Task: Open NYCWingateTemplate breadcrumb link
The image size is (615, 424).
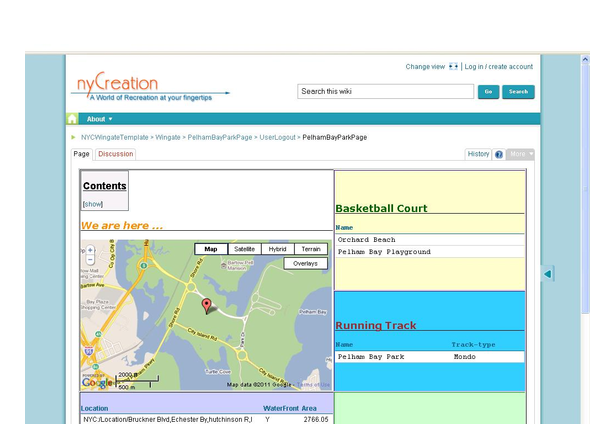Action: (x=115, y=137)
